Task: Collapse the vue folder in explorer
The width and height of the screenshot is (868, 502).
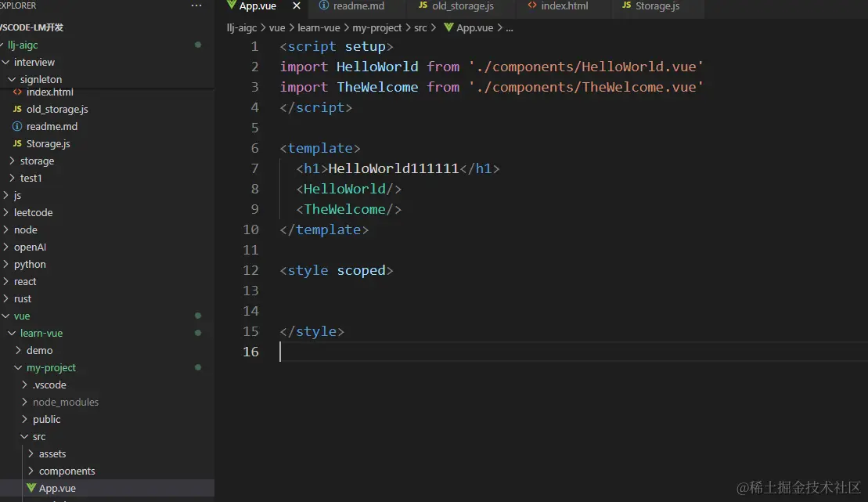Action: (x=22, y=316)
